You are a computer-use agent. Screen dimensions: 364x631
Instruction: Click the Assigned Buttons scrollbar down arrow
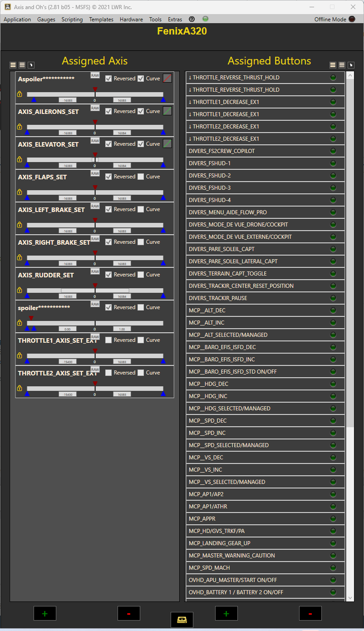tap(350, 598)
